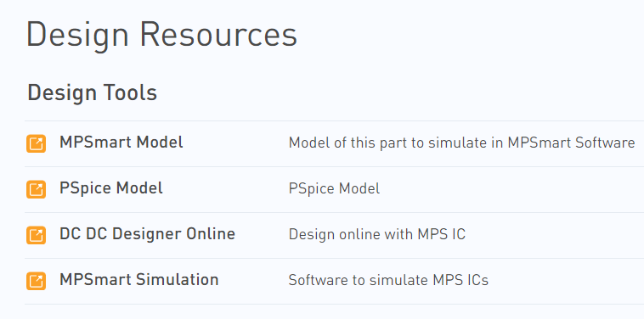Click the 'Software to simulate MPS ICs' text

pyautogui.click(x=388, y=281)
